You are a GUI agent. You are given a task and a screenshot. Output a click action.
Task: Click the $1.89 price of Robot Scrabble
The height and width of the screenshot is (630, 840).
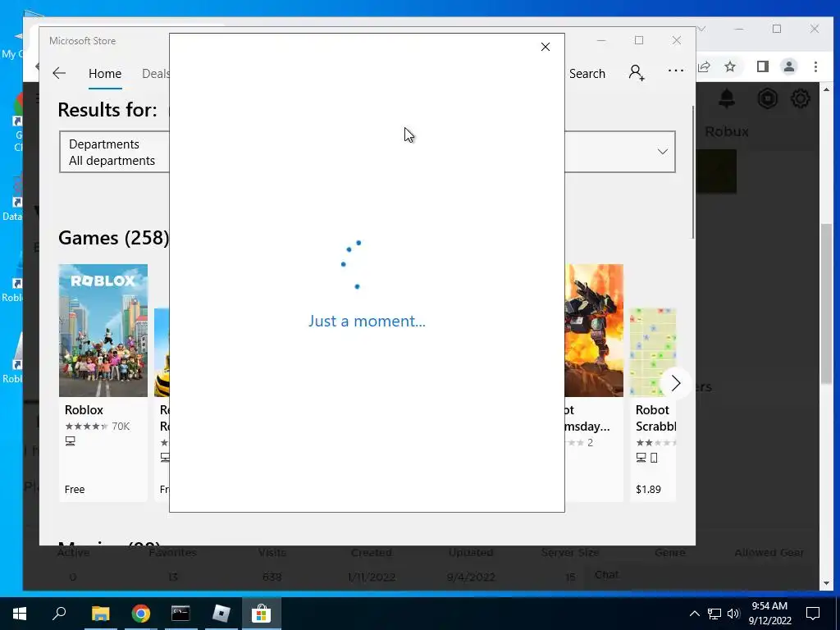[x=648, y=489]
